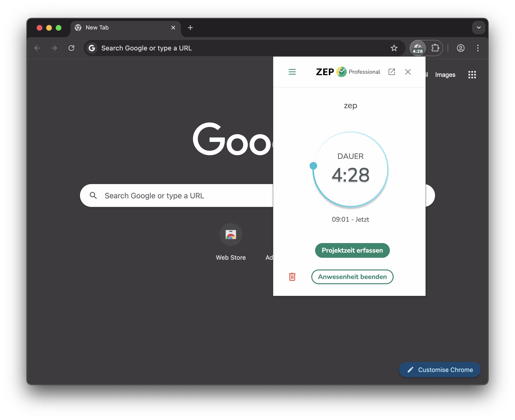515x420 pixels.
Task: Click the blue knob on the duration ring
Action: pos(313,166)
